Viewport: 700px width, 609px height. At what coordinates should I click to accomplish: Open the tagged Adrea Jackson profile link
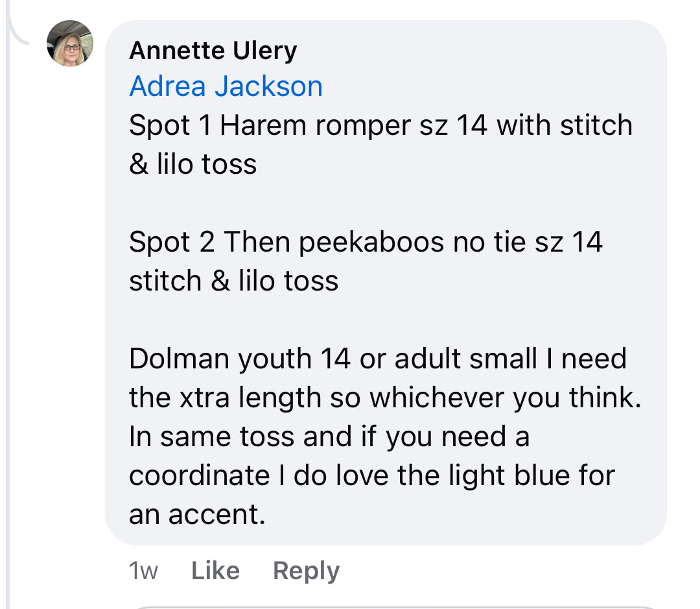tap(226, 86)
